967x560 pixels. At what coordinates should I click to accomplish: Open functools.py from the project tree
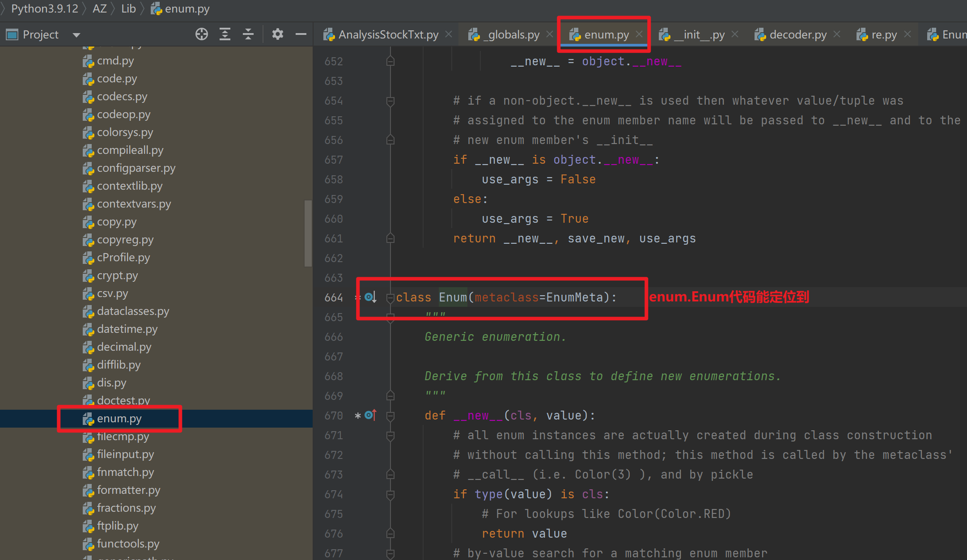128,543
